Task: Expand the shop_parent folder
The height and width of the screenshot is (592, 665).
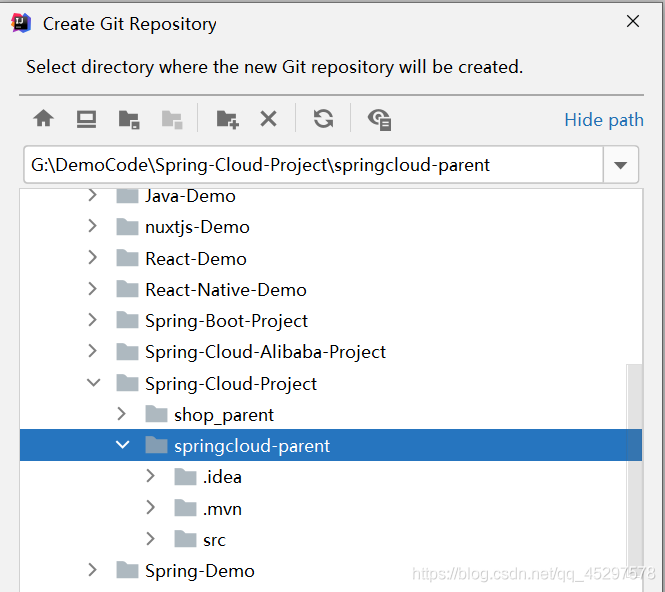Action: pos(122,414)
